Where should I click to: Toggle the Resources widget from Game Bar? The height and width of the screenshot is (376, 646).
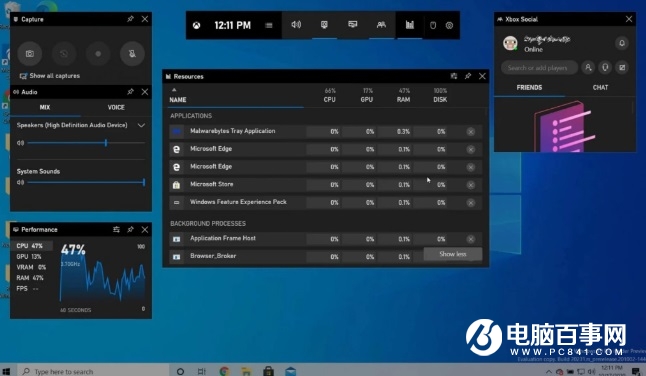coord(410,25)
